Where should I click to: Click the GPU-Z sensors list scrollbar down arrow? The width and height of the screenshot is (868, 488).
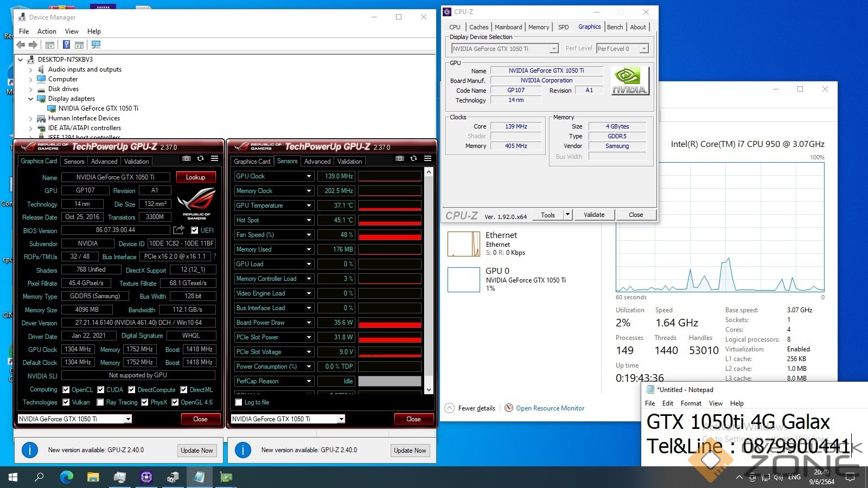pos(429,389)
